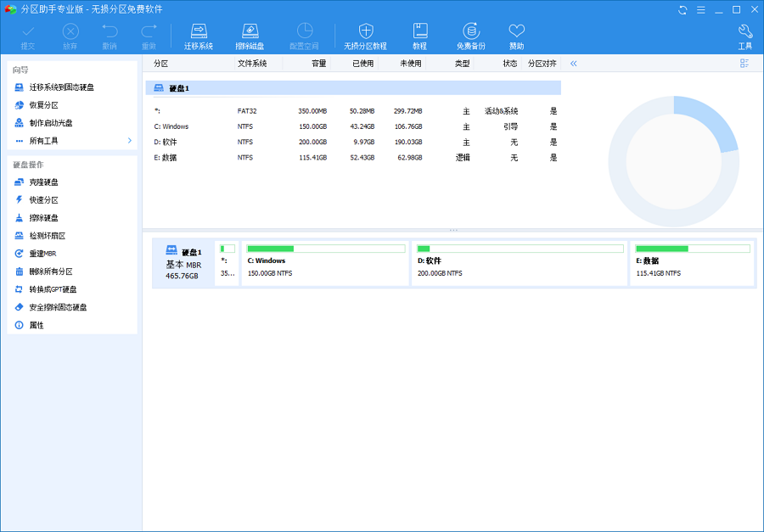Collapse columns with the double-chevron arrow

[574, 64]
